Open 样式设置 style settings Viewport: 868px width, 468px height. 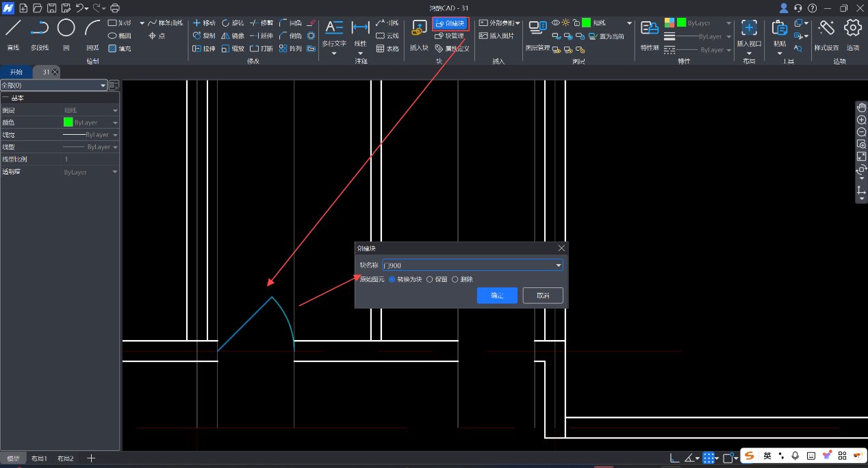826,29
